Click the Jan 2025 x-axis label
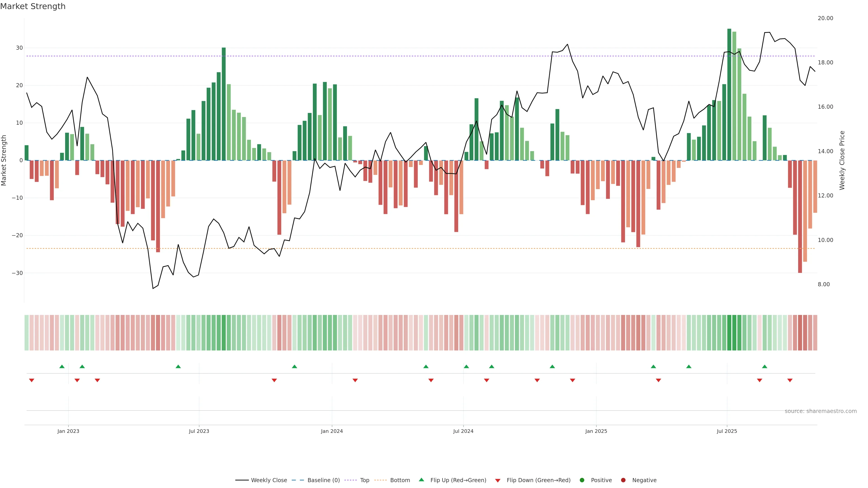 [596, 431]
